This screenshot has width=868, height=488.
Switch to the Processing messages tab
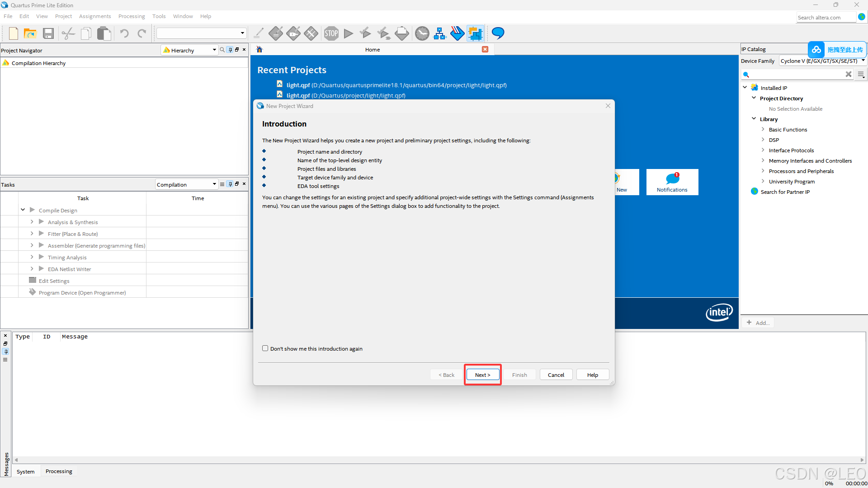pyautogui.click(x=59, y=471)
